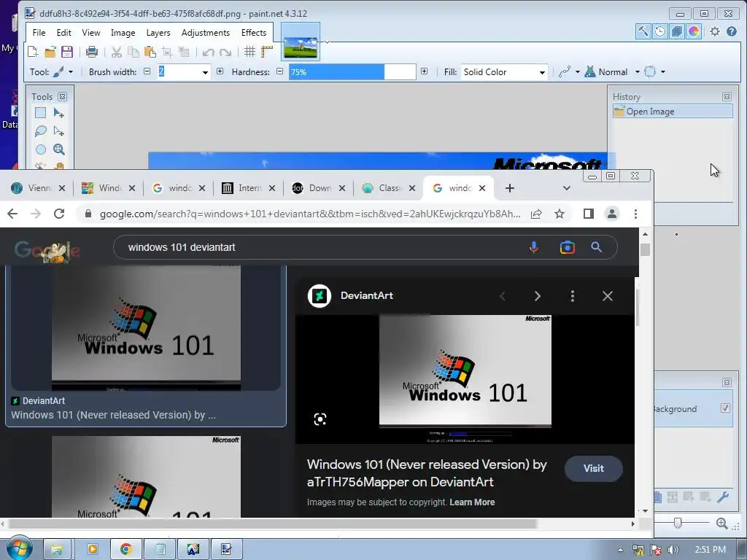Open layer properties wrench icon
This screenshot has height=560, width=747.
tap(723, 497)
